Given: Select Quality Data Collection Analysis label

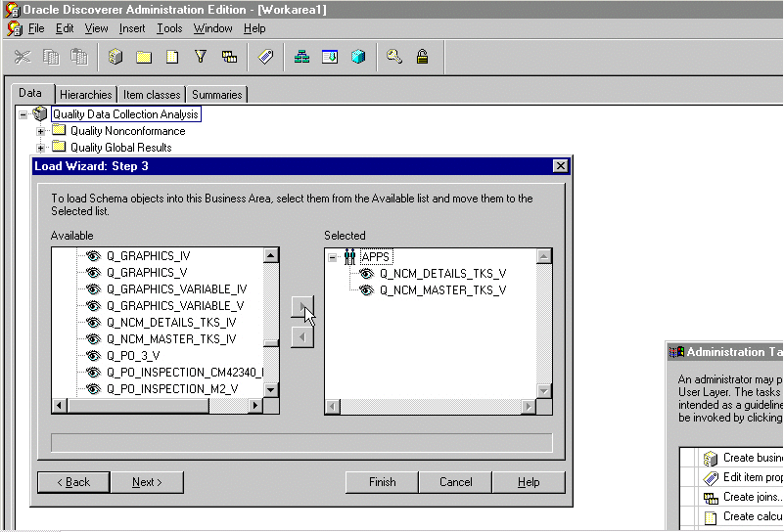Looking at the screenshot, I should click(x=125, y=113).
